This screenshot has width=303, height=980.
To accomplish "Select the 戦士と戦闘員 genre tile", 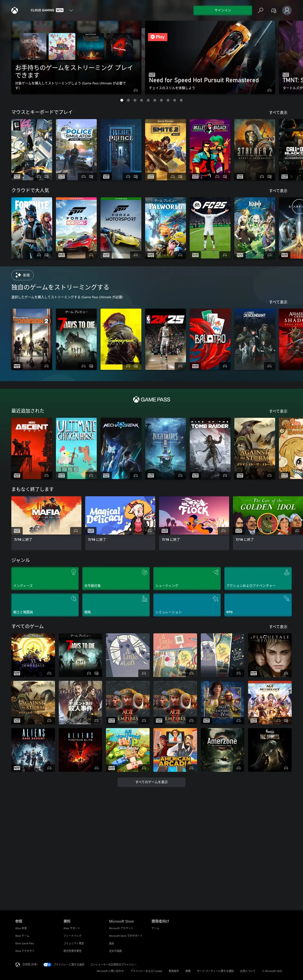I will click(45, 605).
